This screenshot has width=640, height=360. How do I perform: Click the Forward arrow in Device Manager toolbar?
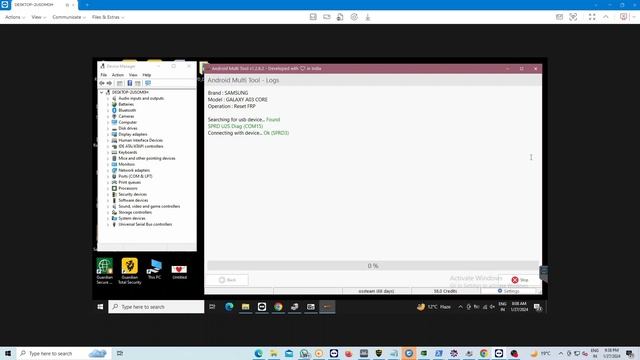point(109,83)
